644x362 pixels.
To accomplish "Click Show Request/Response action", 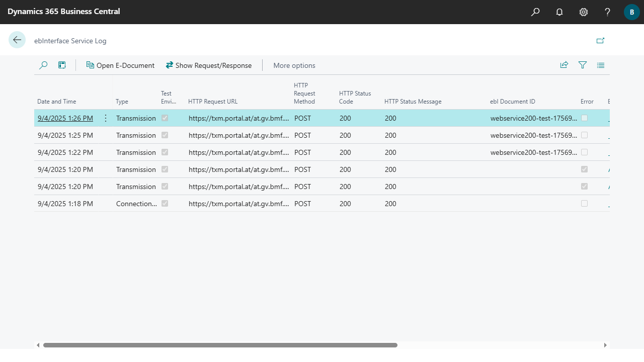I will tap(209, 65).
